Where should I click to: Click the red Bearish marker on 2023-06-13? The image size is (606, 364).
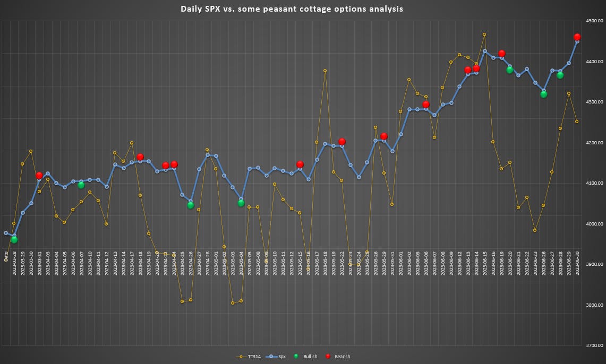(467, 70)
